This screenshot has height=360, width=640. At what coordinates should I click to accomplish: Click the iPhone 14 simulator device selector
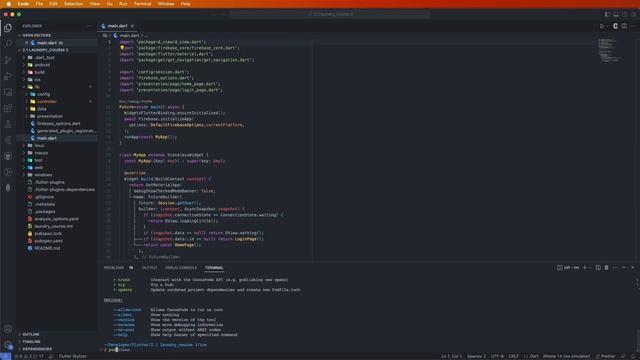(567, 356)
